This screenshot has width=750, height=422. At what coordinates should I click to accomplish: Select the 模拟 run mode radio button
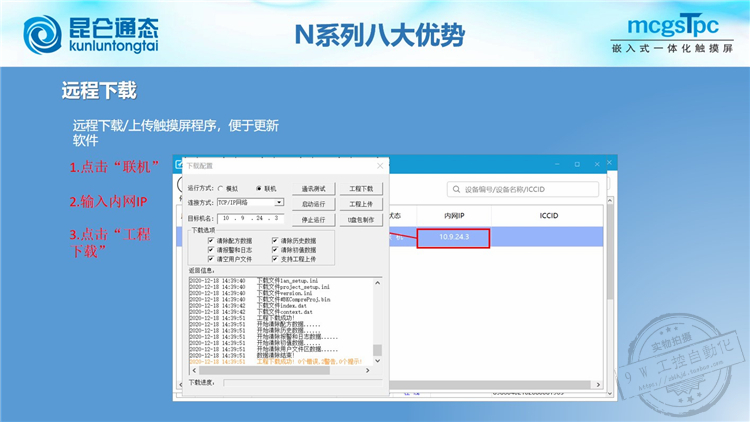(220, 188)
